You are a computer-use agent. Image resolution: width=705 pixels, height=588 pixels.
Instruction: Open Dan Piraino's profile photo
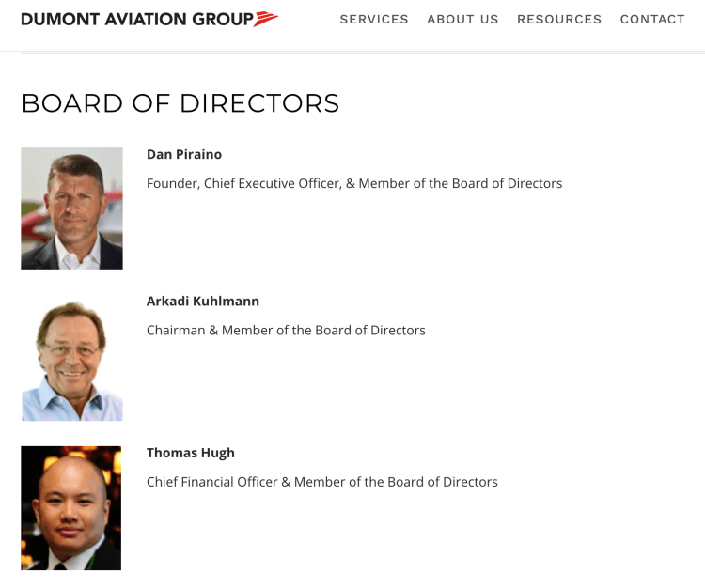71,209
